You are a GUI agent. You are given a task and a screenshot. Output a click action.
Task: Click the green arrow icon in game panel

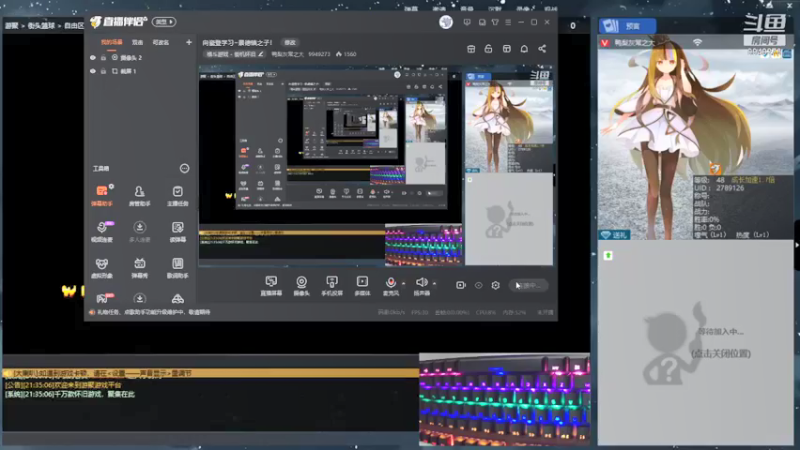click(x=608, y=255)
